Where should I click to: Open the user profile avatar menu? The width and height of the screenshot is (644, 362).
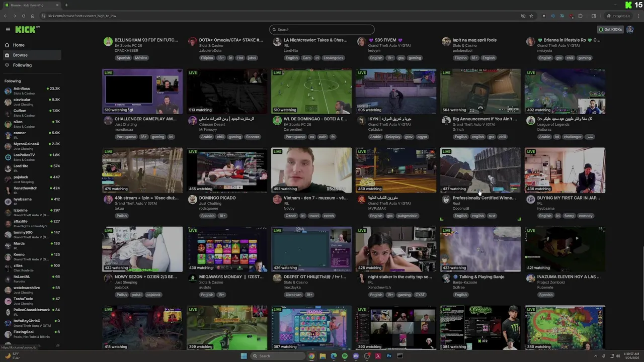coord(630,30)
